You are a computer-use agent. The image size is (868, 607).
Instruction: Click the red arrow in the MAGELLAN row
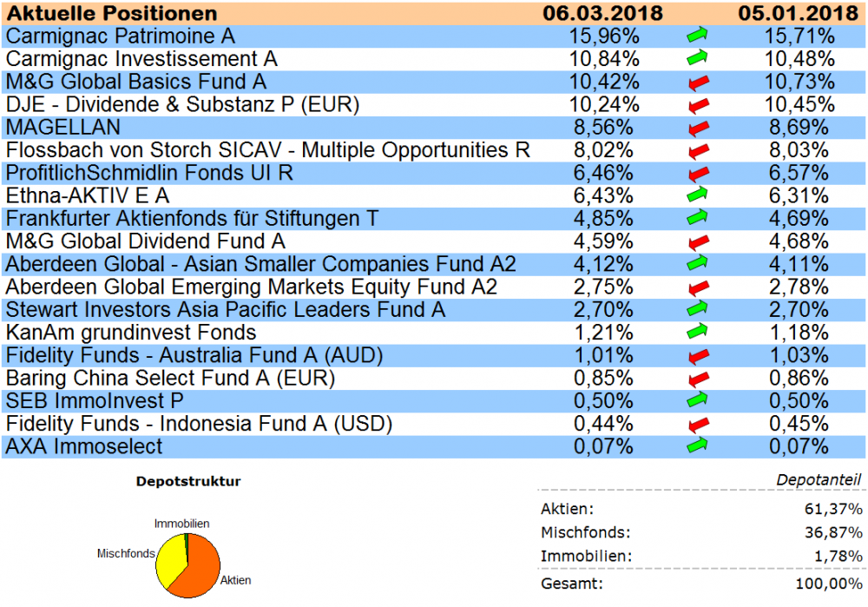(x=696, y=128)
